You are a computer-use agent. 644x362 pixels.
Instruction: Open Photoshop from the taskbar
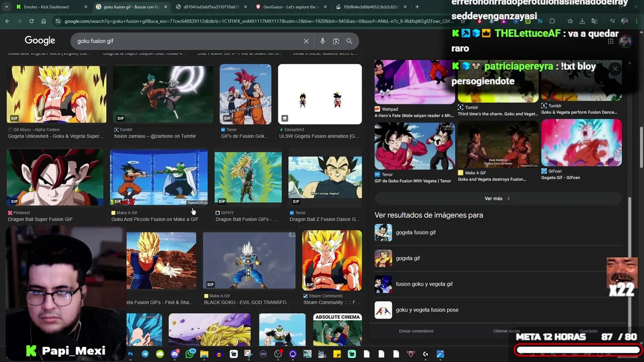[x=130, y=354]
